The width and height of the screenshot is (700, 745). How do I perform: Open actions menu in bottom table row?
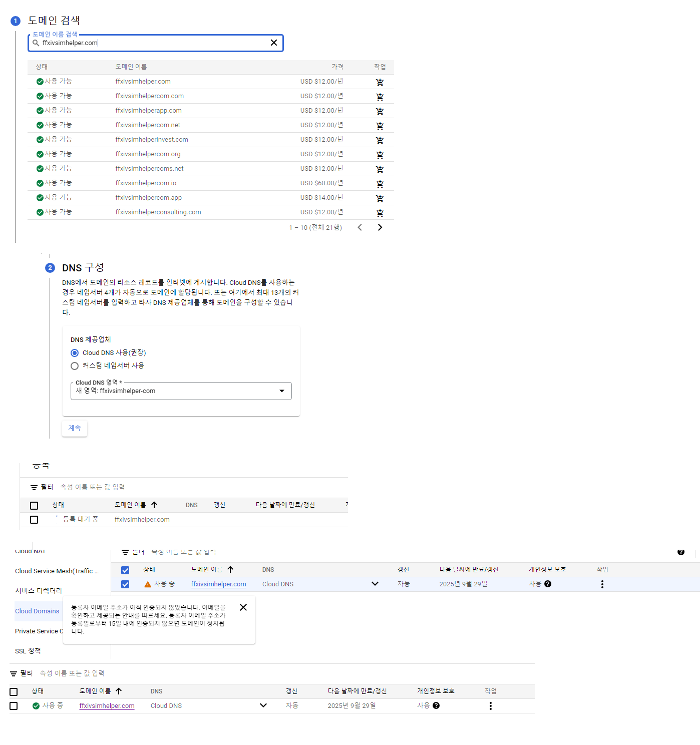point(491,706)
